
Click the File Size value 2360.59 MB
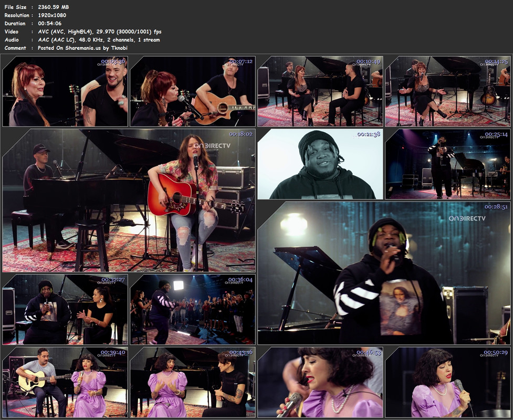54,7
